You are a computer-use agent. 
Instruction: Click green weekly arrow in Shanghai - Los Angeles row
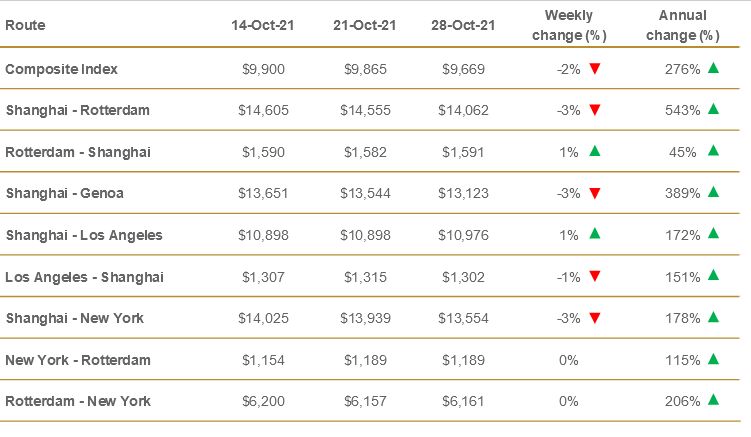594,234
